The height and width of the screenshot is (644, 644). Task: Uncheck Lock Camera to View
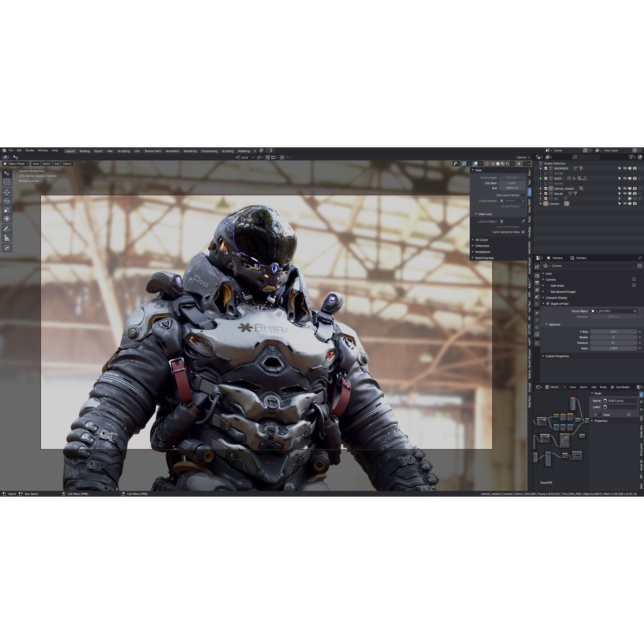tap(523, 232)
